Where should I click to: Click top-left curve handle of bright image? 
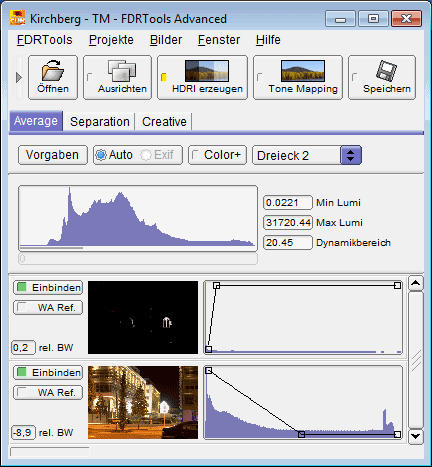pyautogui.click(x=209, y=370)
